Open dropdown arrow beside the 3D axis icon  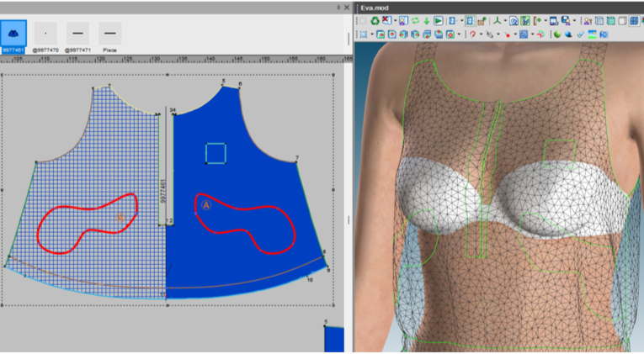506,20
